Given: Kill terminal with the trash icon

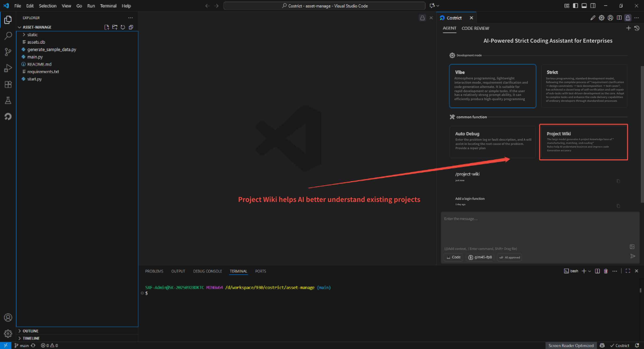Looking at the screenshot, I should click(x=606, y=271).
